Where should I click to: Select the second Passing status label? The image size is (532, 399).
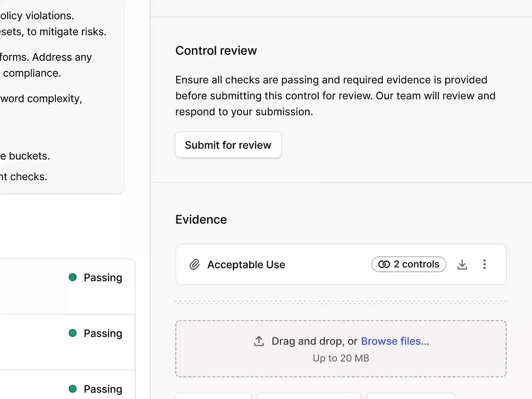click(x=103, y=333)
